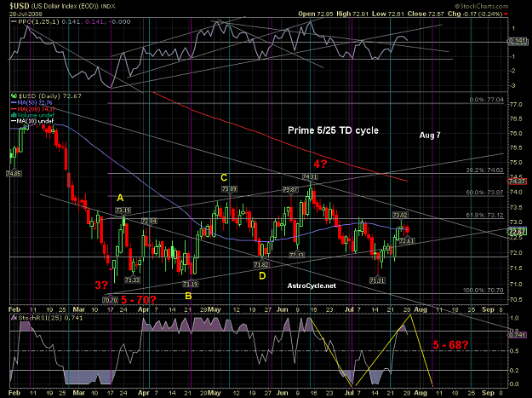Click the 72.84 price callout in April
Screen dimensions: 532x398
(x=149, y=222)
